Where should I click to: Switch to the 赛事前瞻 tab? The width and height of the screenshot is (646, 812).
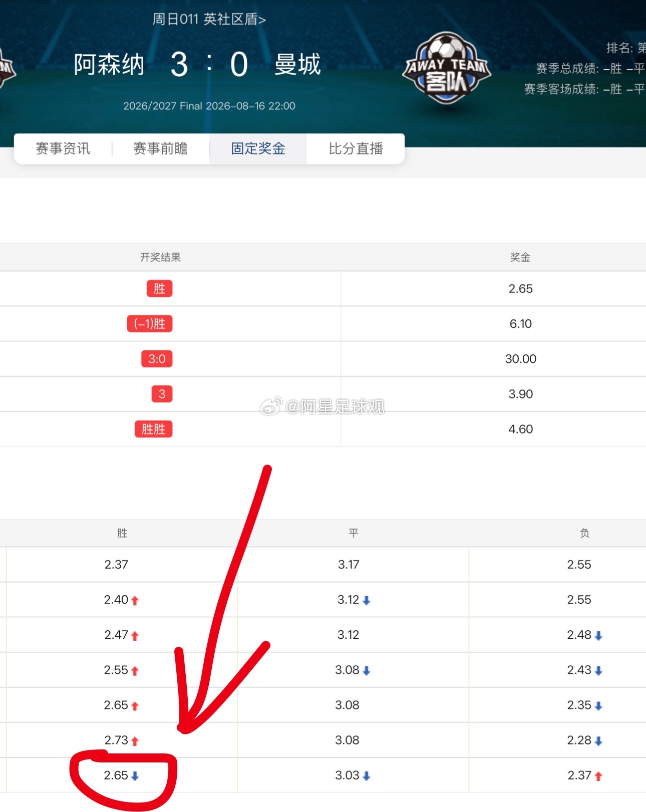click(161, 149)
